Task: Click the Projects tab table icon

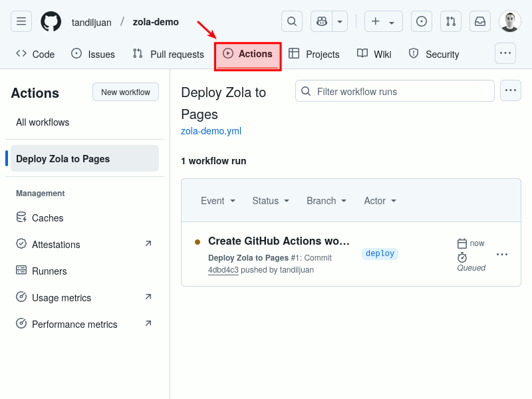Action: click(294, 53)
